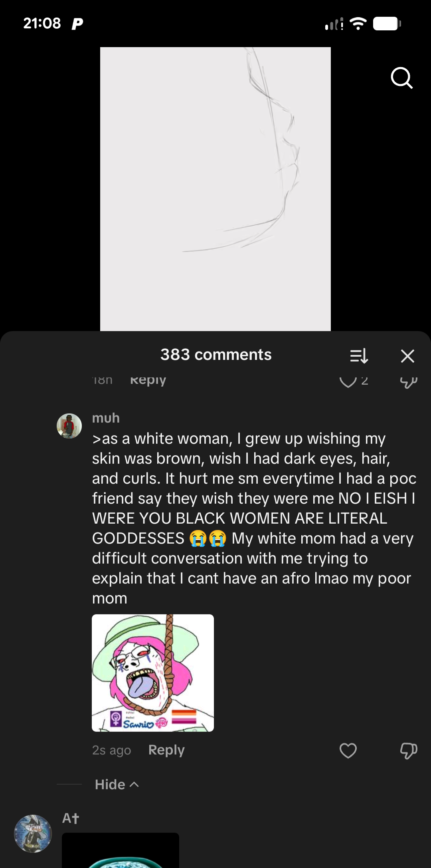Like the partially visible top comment
Screen dimensions: 431x868
(x=348, y=381)
